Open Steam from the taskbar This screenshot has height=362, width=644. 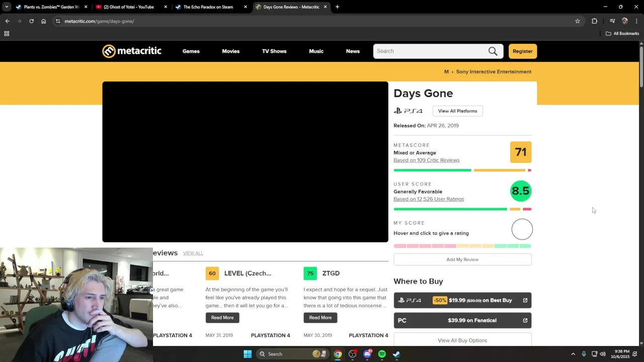pos(396,354)
